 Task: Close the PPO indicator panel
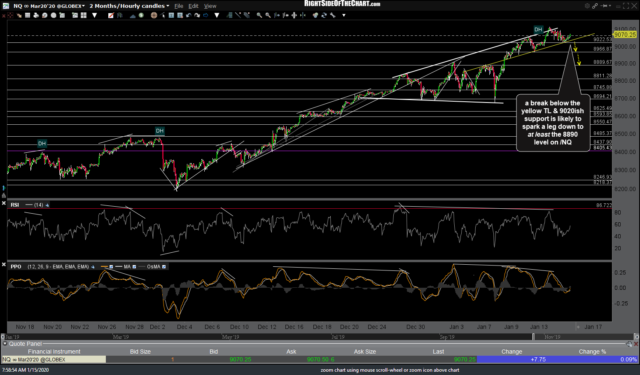4,265
